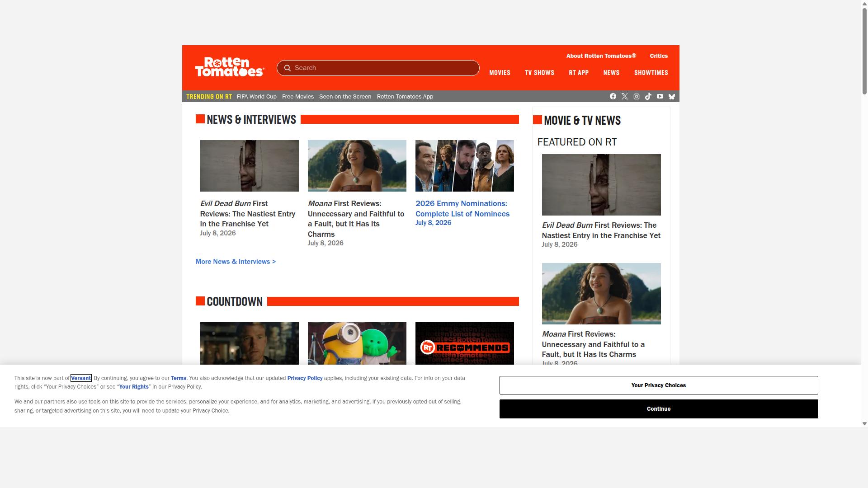Open Featured Evil Dead Burn sidebar thumbnail
Screen dimensions: 868x488
tap(601, 185)
